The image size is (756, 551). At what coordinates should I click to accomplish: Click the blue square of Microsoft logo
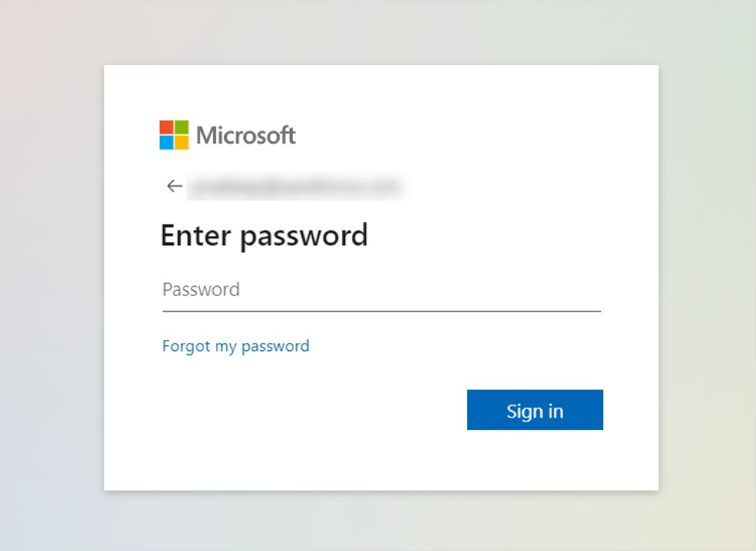(x=167, y=143)
